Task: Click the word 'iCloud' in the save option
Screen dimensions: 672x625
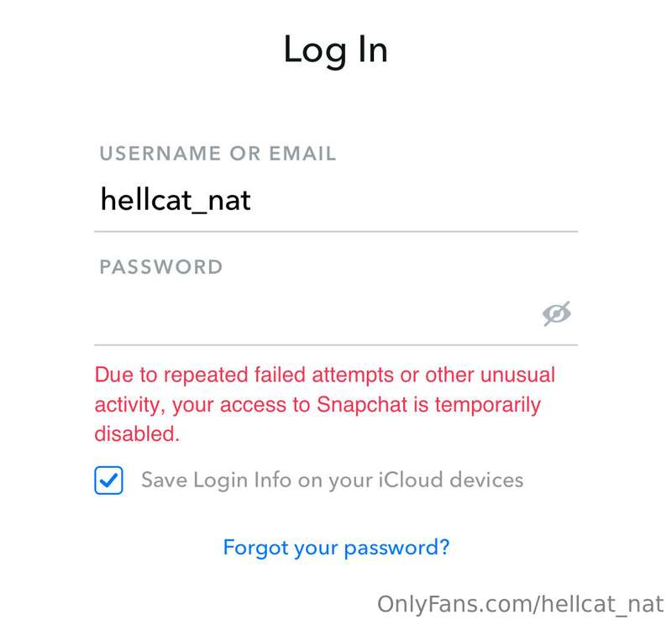Action: (411, 480)
